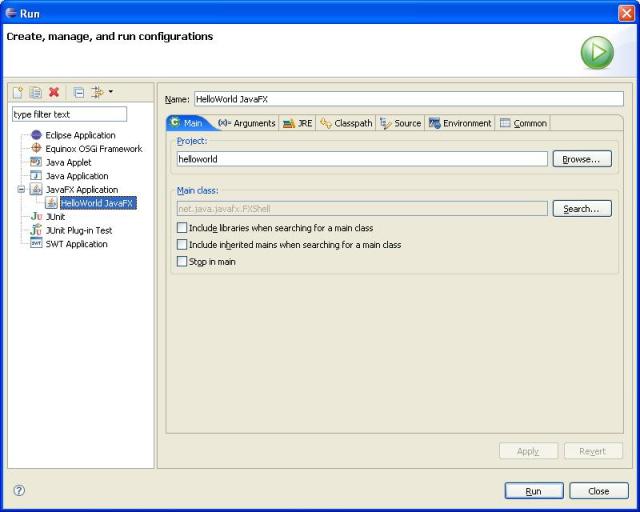
Task: Delete selected launch configuration with red X
Action: [54, 92]
